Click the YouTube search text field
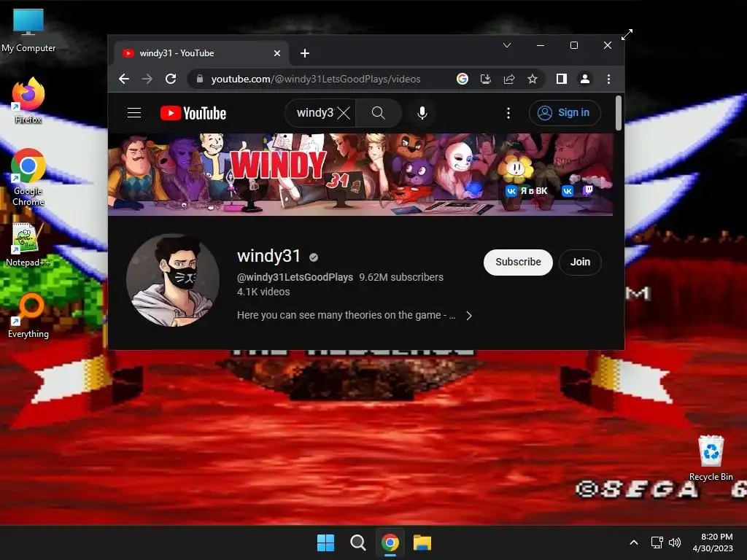The height and width of the screenshot is (560, 747). 315,113
